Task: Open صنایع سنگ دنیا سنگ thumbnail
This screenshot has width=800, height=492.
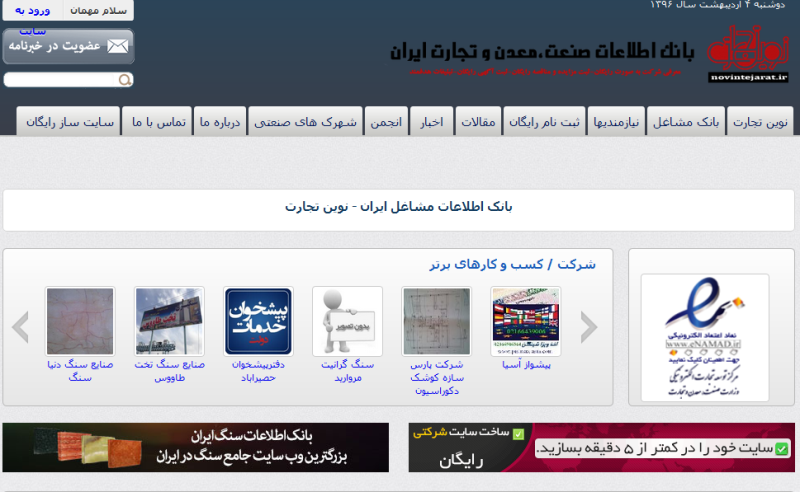Action: 80,321
